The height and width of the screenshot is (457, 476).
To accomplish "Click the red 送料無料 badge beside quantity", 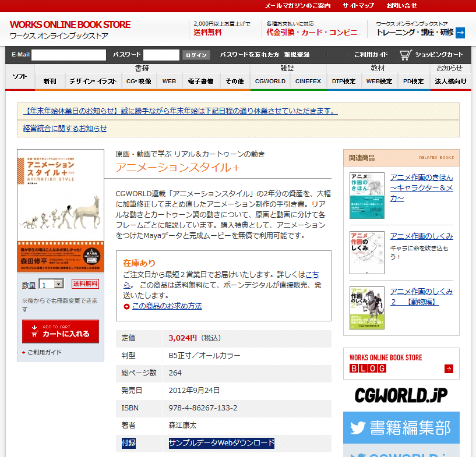I will 85,284.
